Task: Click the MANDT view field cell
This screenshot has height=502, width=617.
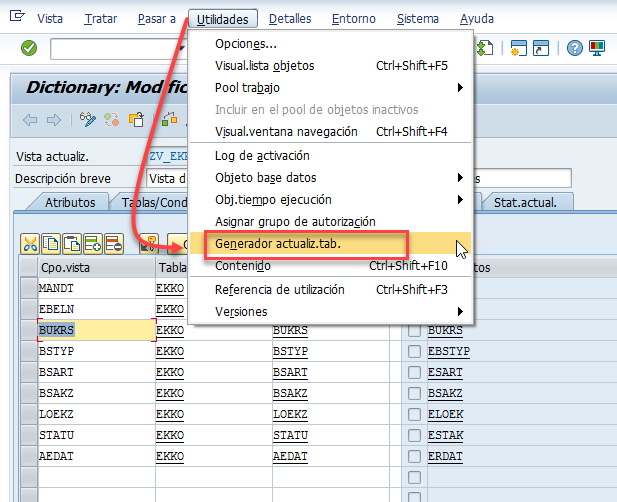Action: click(x=97, y=288)
